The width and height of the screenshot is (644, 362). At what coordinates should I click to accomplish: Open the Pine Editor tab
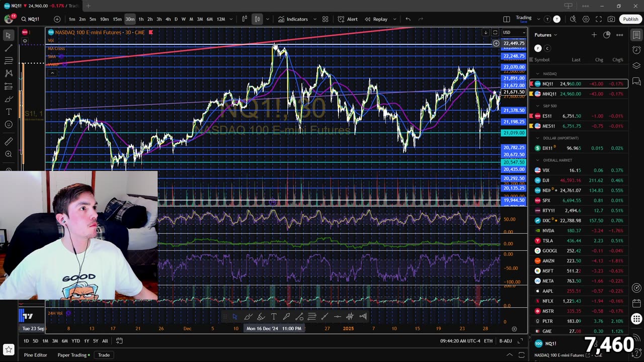(35, 355)
